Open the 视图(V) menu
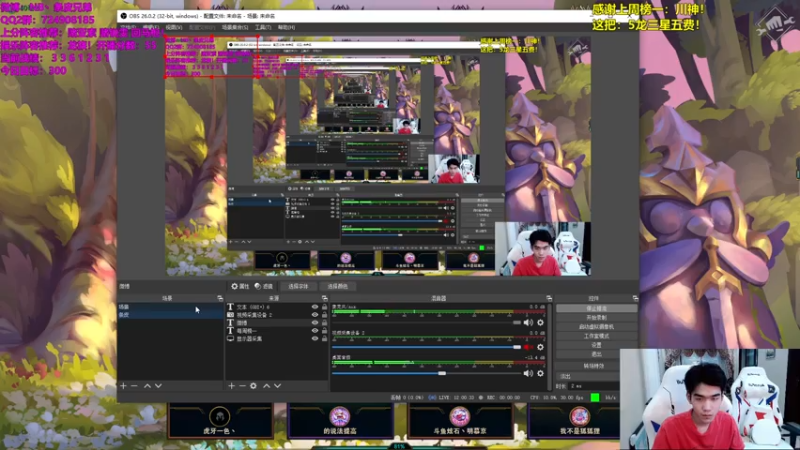 pyautogui.click(x=173, y=27)
